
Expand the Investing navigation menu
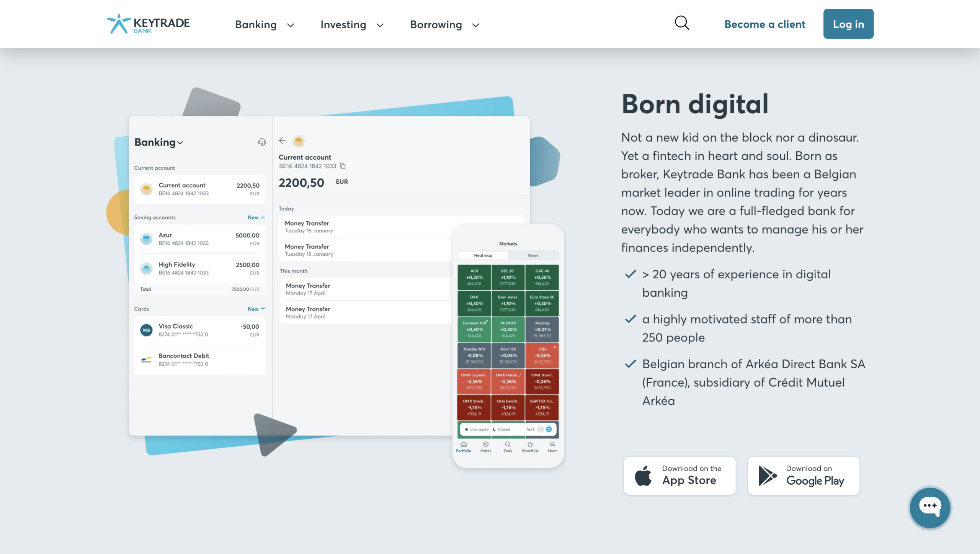pyautogui.click(x=352, y=25)
